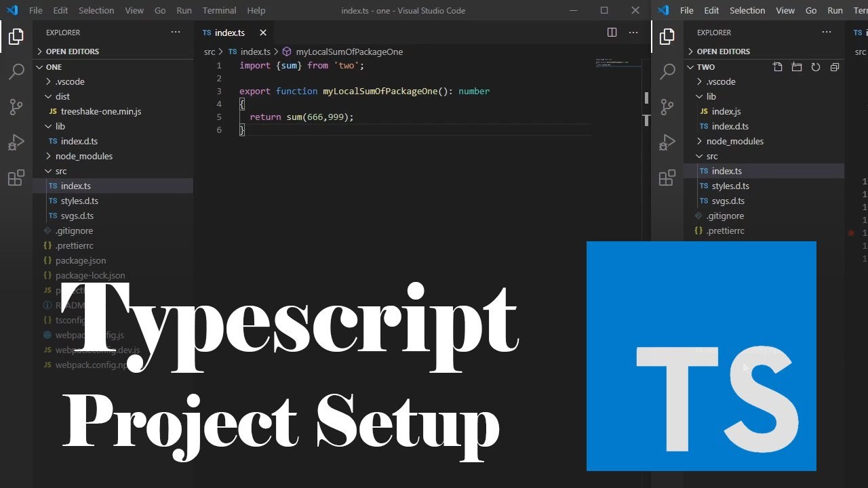Open editor More Actions ellipsis menu
868x488 pixels.
pyautogui.click(x=633, y=33)
